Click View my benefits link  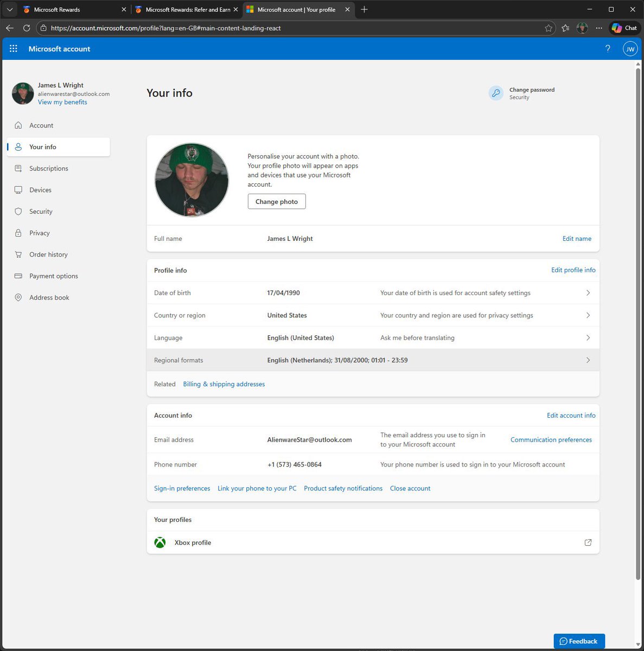pos(62,102)
